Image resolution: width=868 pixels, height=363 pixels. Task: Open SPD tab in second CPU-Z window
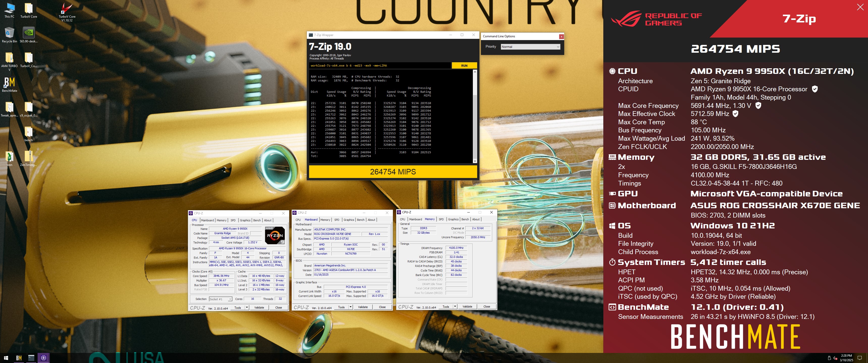coord(337,220)
